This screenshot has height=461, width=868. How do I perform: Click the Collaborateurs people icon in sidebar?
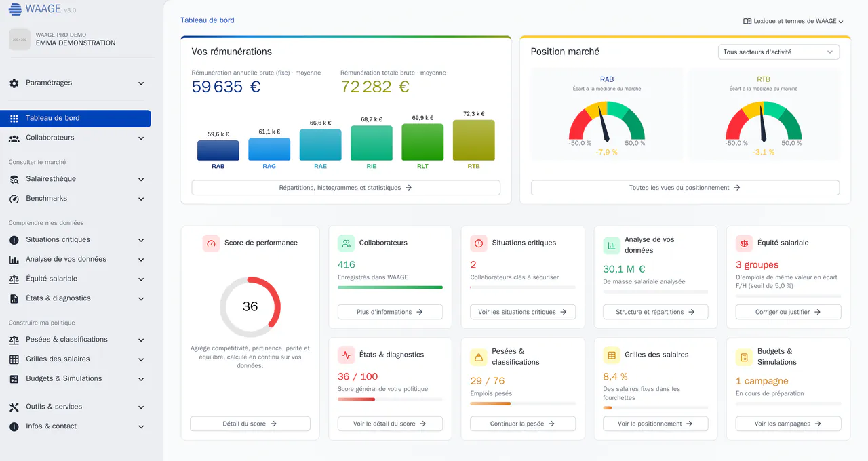tap(14, 138)
